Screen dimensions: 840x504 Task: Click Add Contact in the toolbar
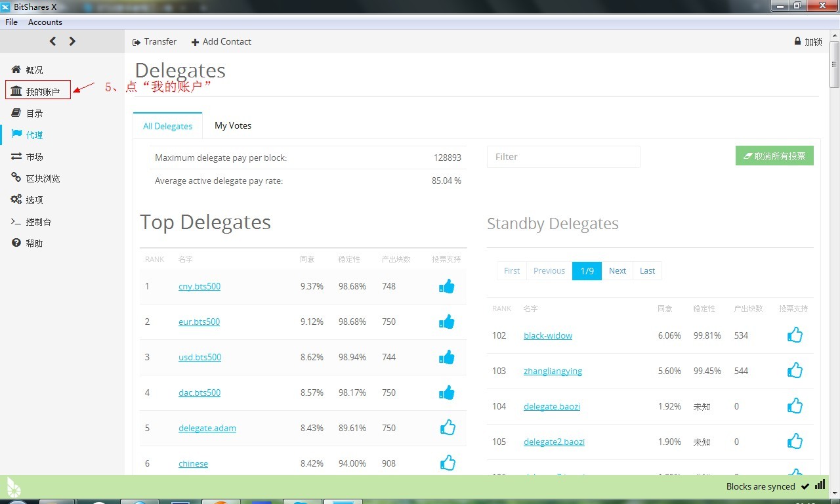click(221, 41)
